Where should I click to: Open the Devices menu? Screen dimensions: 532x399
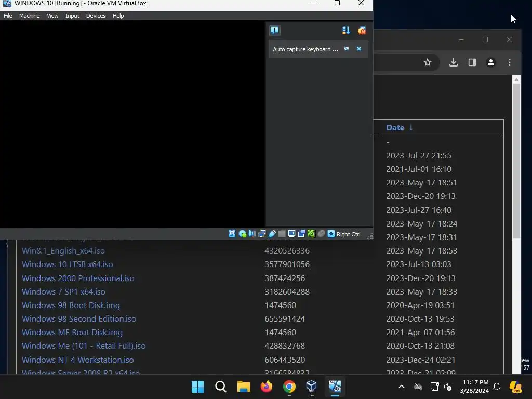point(96,16)
